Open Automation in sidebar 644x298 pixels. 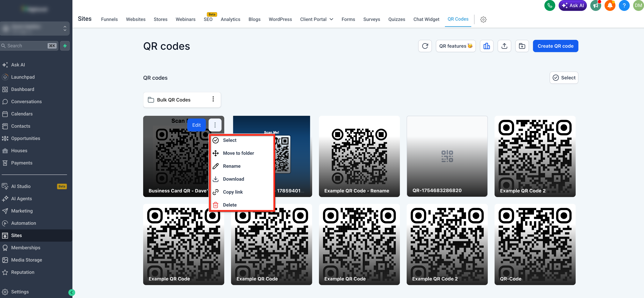pyautogui.click(x=23, y=223)
